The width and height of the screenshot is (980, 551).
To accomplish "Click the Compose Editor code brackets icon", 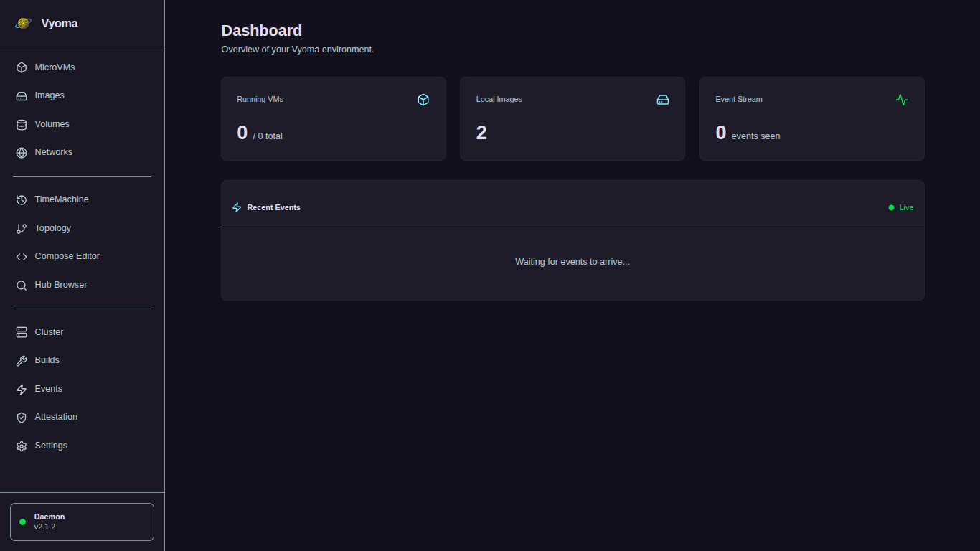I will [22, 256].
